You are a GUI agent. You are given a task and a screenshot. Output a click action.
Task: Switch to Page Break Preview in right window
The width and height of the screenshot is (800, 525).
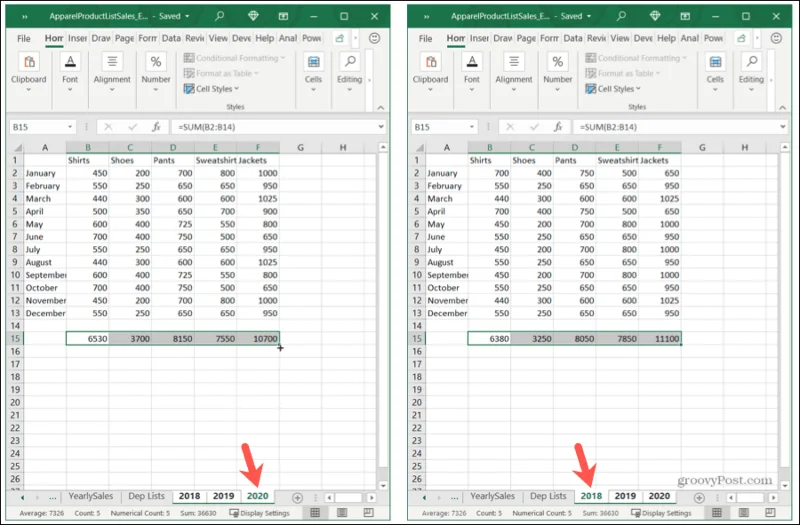point(770,513)
